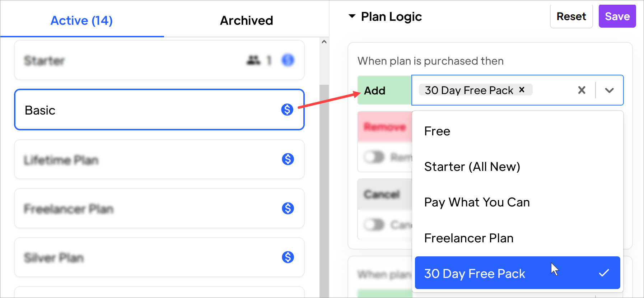Viewport: 644px width, 298px height.
Task: Enable the Cancel action toggle
Action: [374, 224]
